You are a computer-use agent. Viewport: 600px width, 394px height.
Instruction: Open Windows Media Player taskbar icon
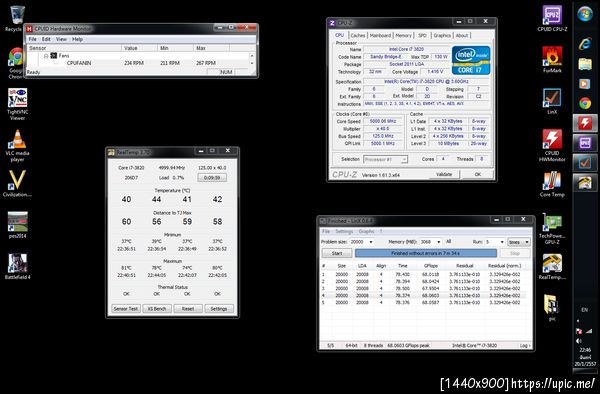pyautogui.click(x=585, y=83)
